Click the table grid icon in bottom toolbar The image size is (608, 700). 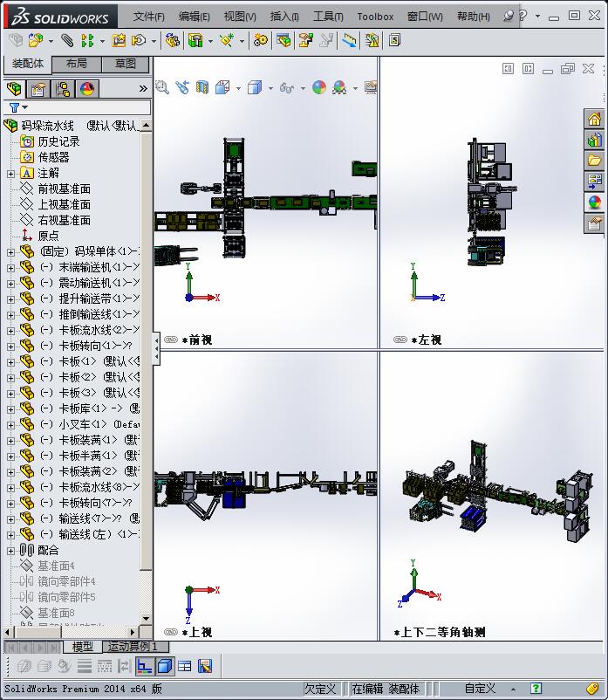click(x=184, y=667)
